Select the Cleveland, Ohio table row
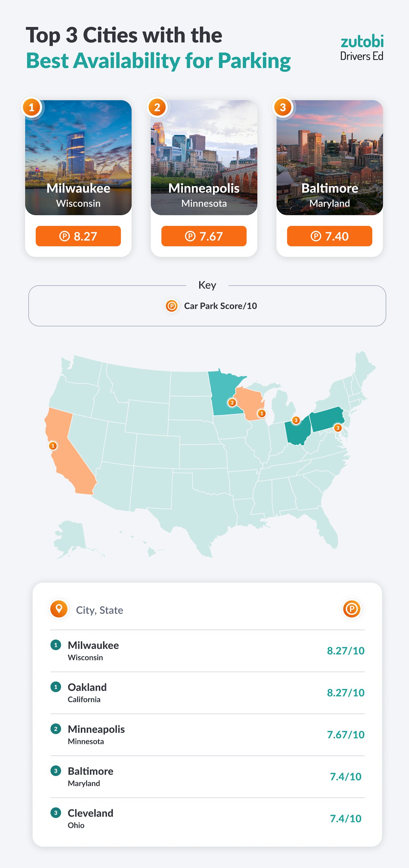Viewport: 409px width, 868px height. [207, 818]
